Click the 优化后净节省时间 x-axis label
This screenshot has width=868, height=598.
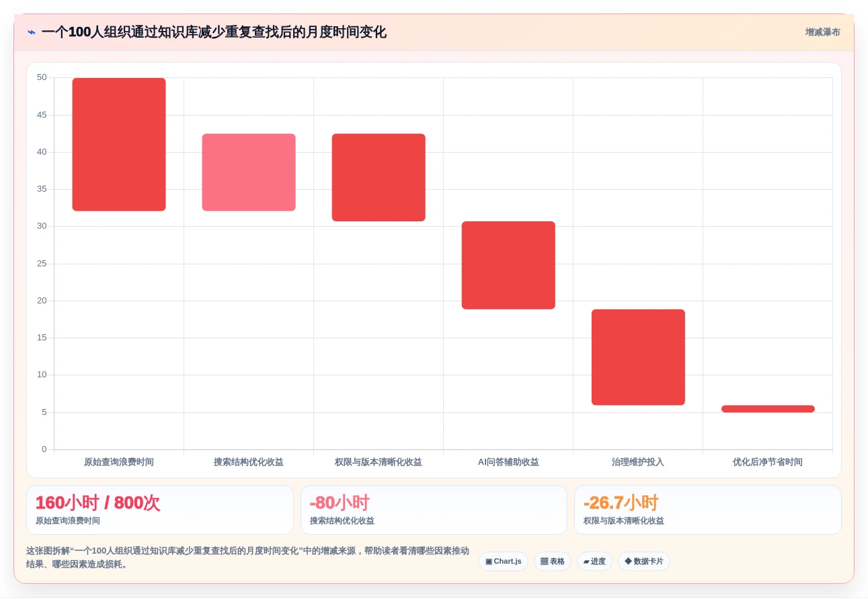(x=768, y=462)
